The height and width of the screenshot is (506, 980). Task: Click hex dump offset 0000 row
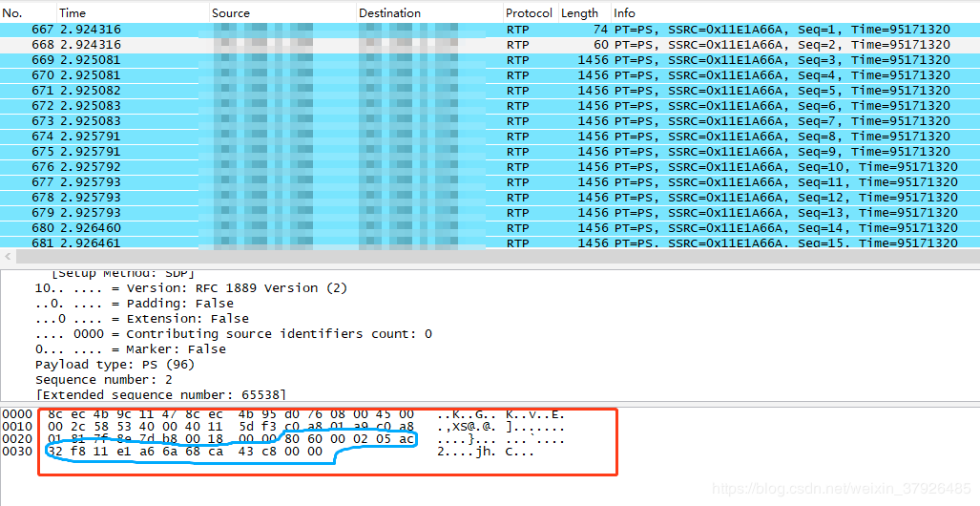pos(283,414)
